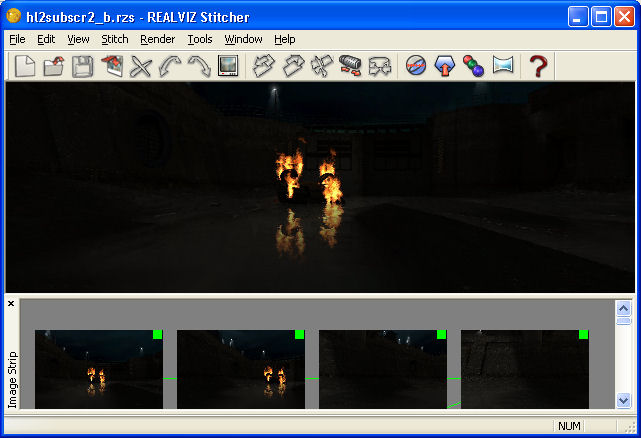
Task: Click the Image Strip panel label
Action: tap(13, 380)
